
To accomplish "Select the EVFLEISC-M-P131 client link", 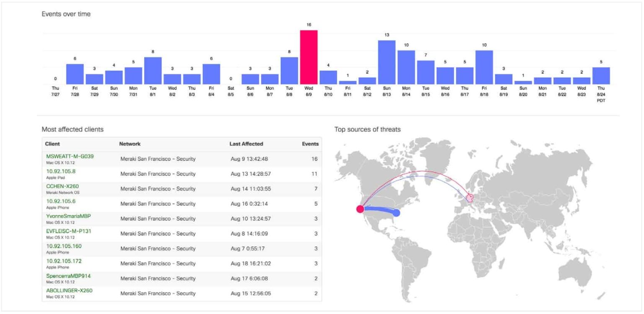I will (69, 231).
